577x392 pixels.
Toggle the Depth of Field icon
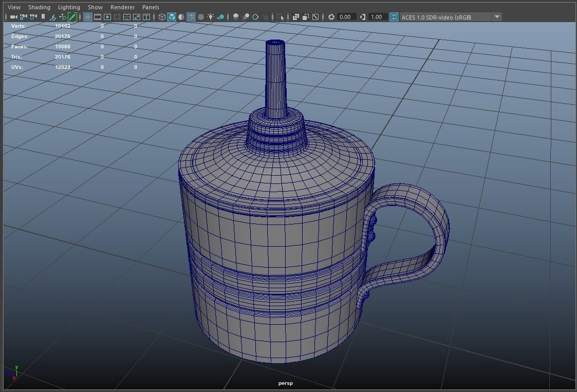pos(265,17)
